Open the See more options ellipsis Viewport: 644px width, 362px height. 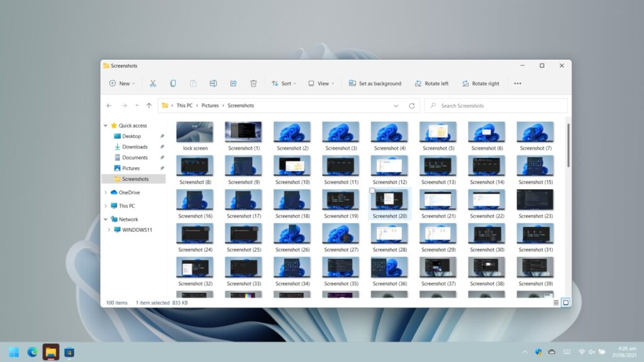coord(518,83)
